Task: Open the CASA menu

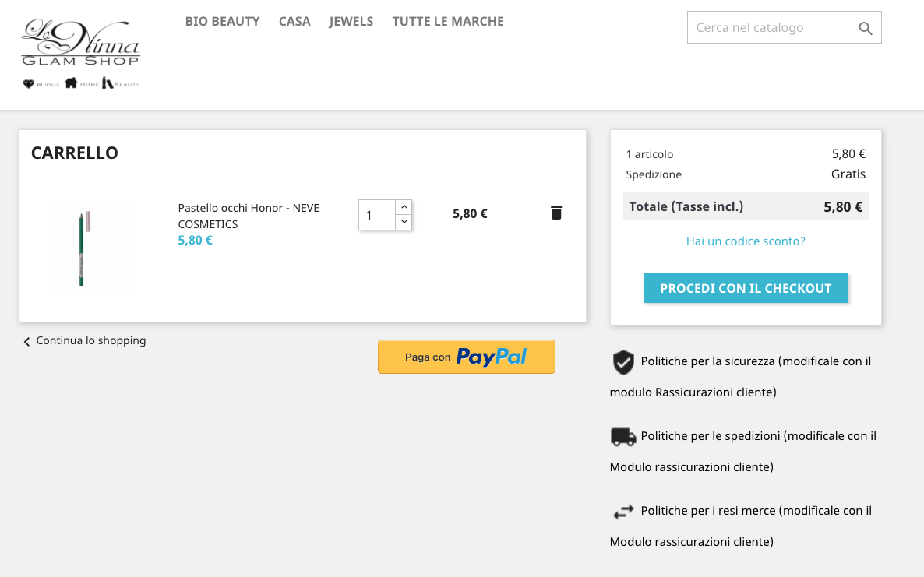Action: point(294,21)
